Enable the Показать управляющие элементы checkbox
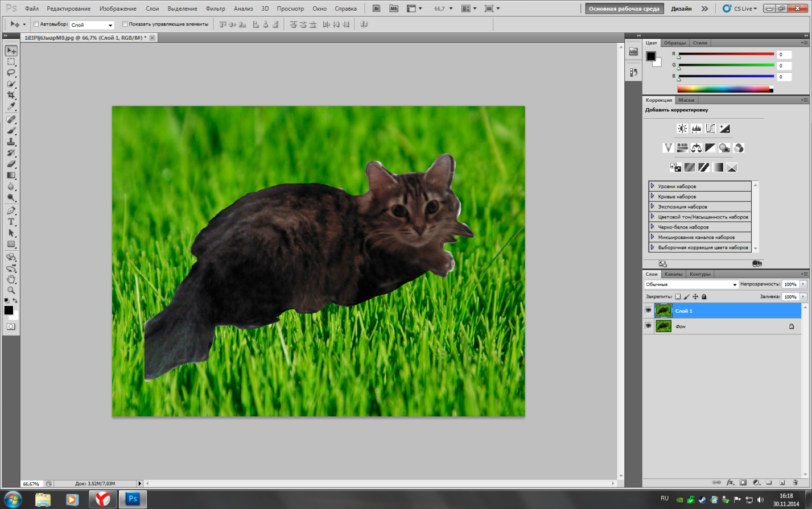This screenshot has width=812, height=509. (125, 24)
